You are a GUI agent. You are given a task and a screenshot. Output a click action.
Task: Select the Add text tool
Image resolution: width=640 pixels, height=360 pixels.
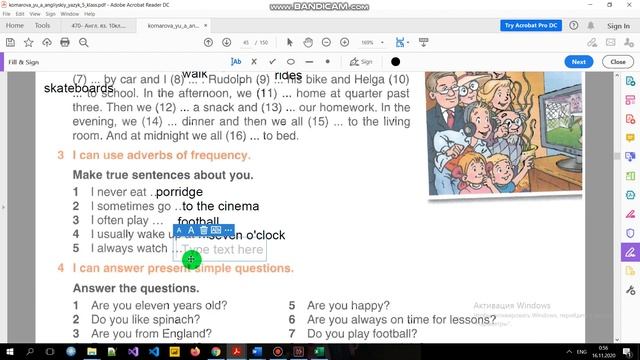pos(236,62)
